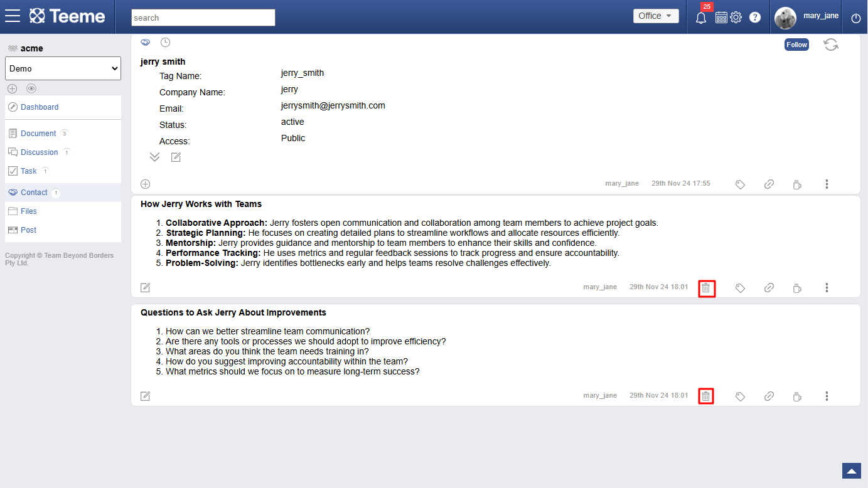This screenshot has width=868, height=488.
Task: Open the Demo workspace selector
Action: tap(63, 68)
